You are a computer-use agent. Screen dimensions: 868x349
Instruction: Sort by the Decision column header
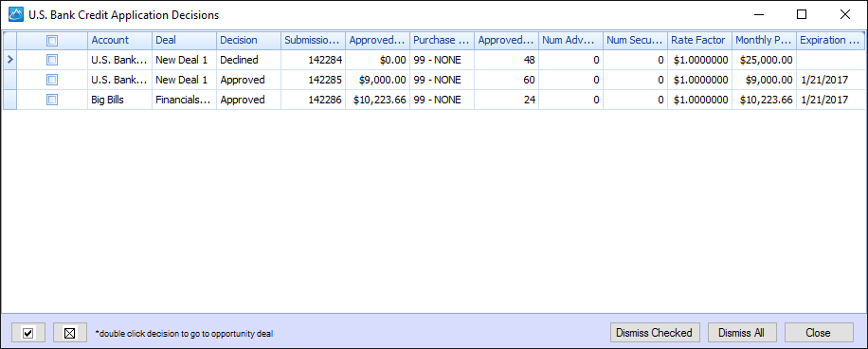[x=248, y=41]
